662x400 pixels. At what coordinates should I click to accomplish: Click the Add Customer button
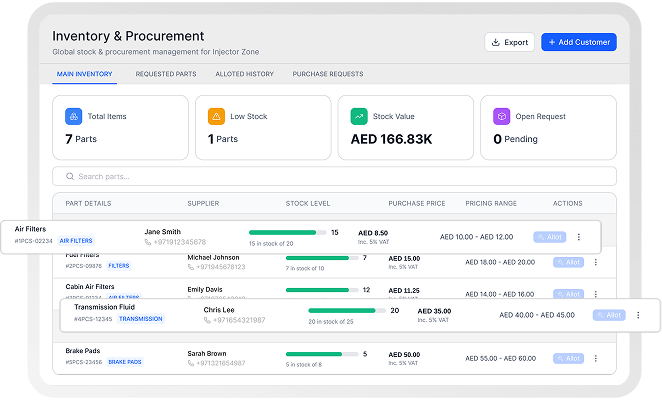[x=579, y=42]
